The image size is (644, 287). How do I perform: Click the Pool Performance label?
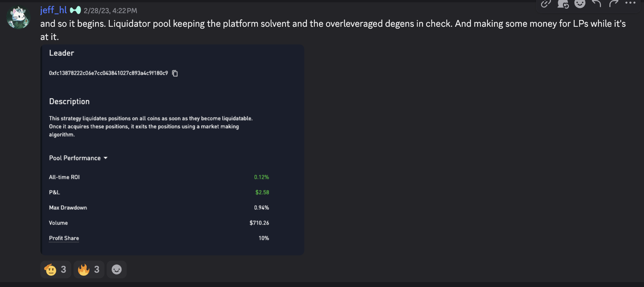[x=75, y=158]
